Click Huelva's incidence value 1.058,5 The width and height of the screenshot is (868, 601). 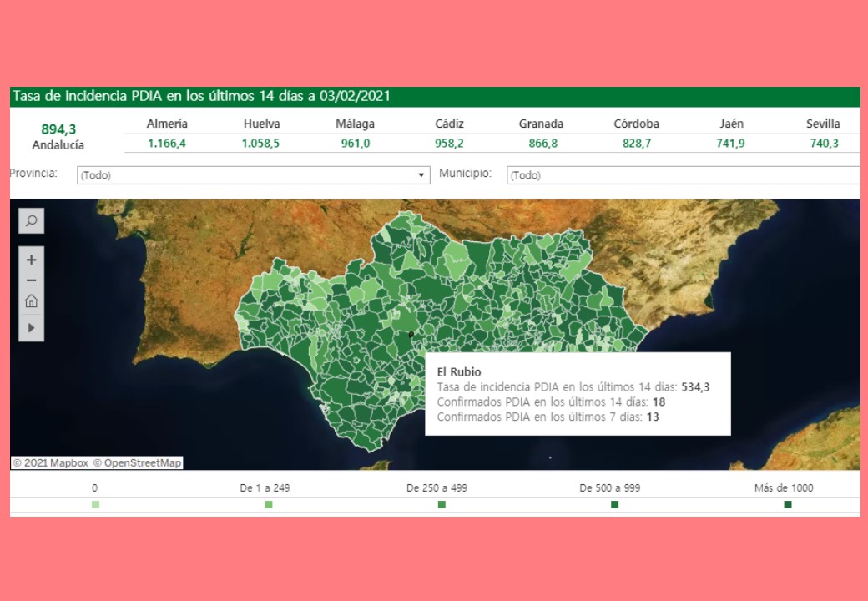(x=260, y=144)
